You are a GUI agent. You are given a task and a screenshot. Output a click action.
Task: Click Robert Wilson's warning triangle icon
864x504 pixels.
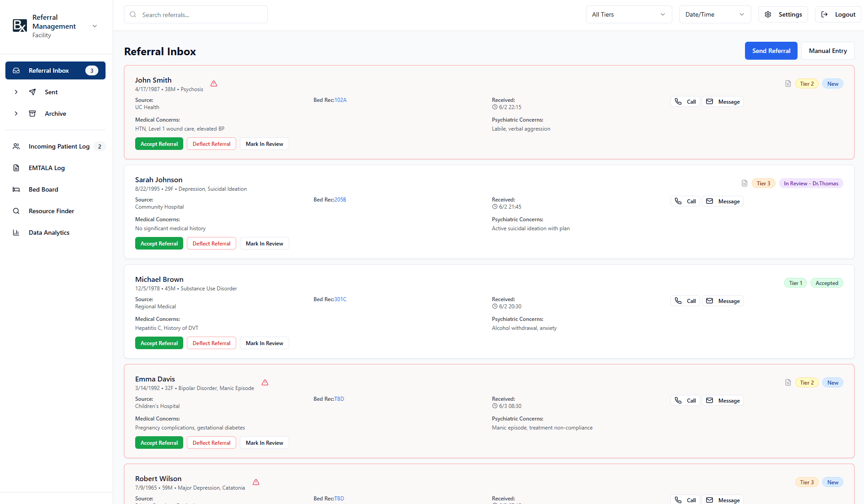pyautogui.click(x=256, y=482)
